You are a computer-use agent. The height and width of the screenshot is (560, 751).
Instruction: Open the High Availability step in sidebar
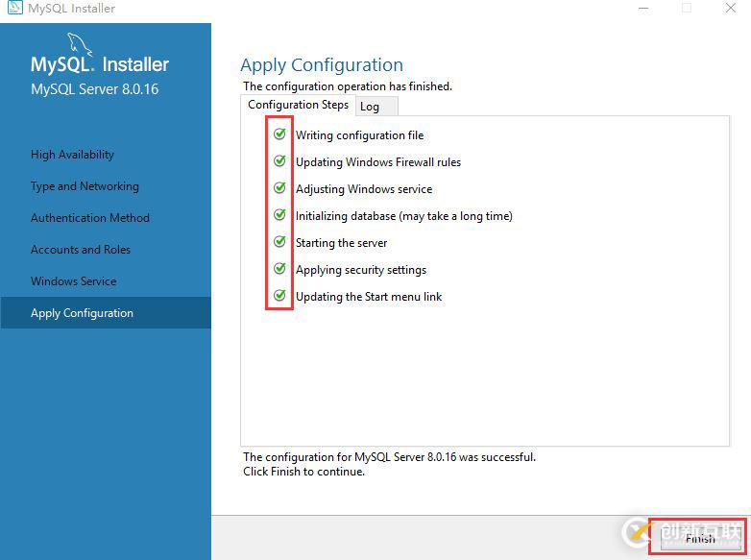click(72, 155)
